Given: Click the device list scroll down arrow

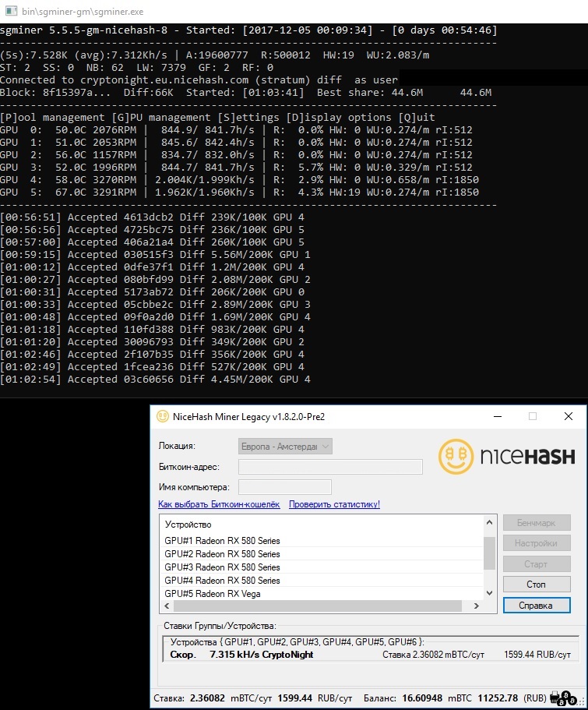Looking at the screenshot, I should 489,593.
